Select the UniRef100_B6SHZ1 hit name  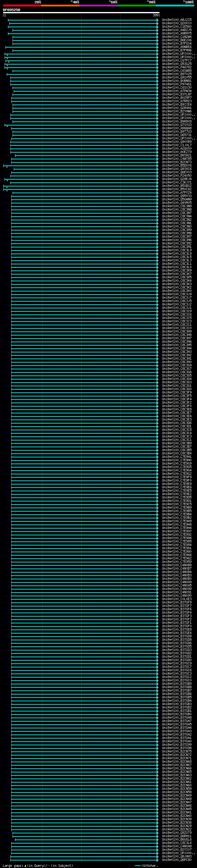pos(177,155)
